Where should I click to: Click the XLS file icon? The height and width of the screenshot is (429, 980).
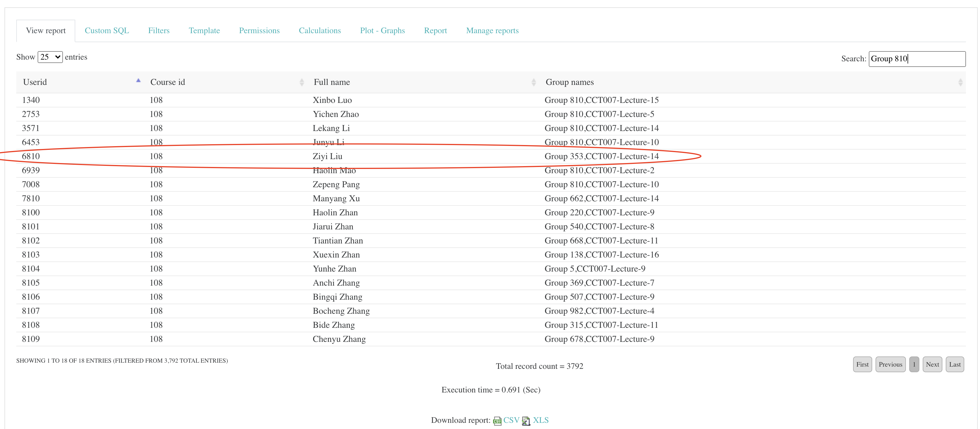click(x=526, y=421)
